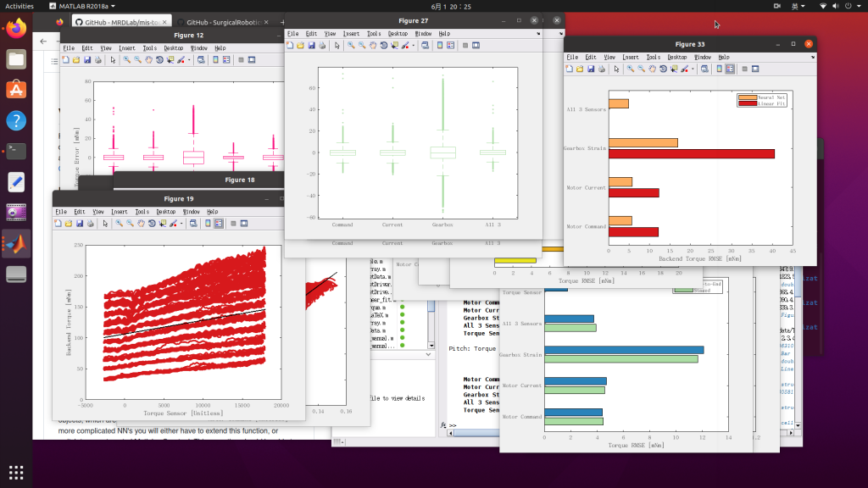This screenshot has height=488, width=868.
Task: Open Tools menu in Figure 12
Action: 149,48
